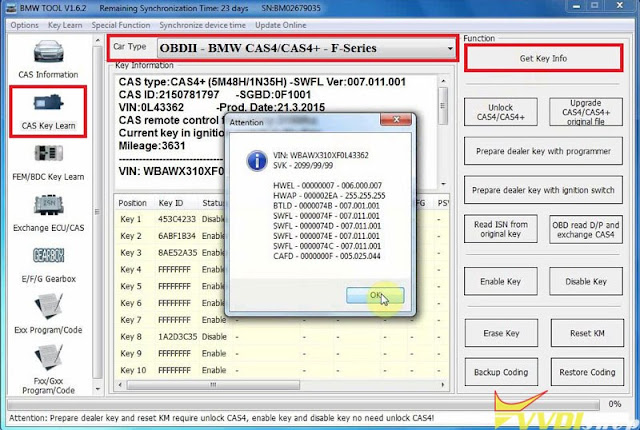Open CAS Information panel icon
This screenshot has height=430, width=640.
pyautogui.click(x=49, y=51)
